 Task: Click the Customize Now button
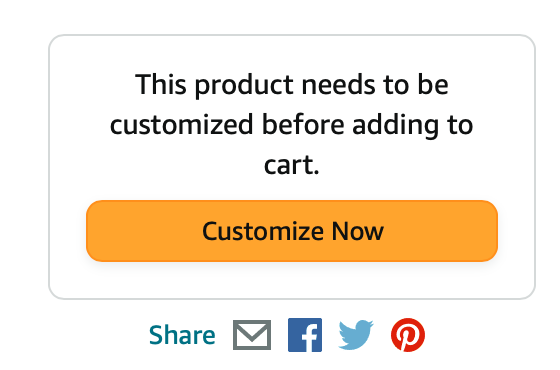pyautogui.click(x=292, y=231)
